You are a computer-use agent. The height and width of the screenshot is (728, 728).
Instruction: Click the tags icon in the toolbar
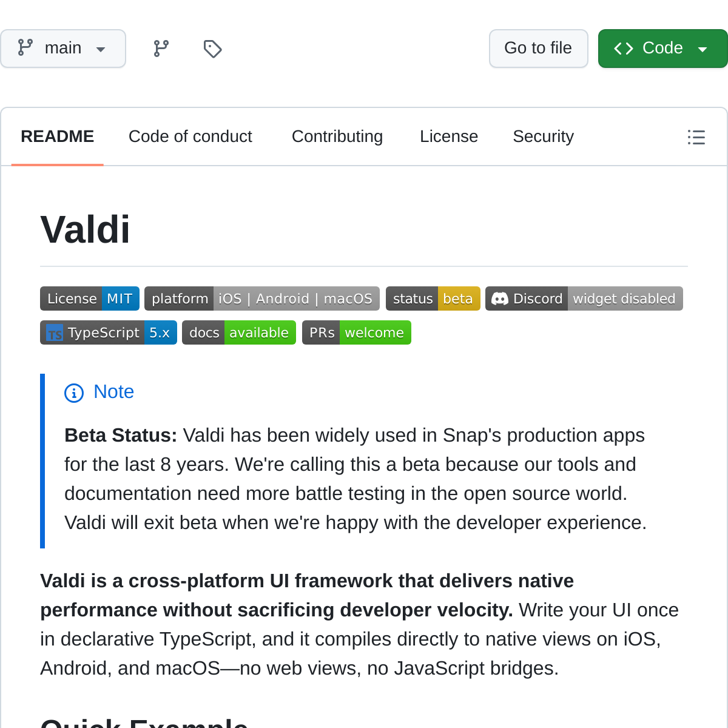click(x=212, y=49)
